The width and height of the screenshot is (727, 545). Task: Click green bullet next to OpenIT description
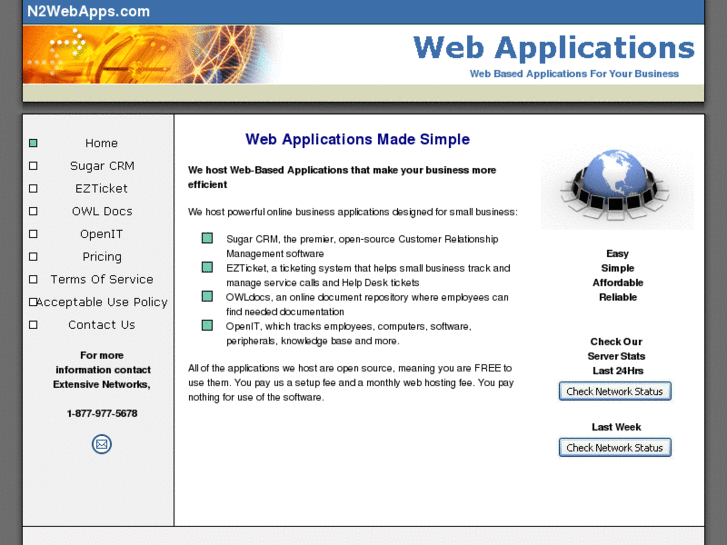(207, 326)
